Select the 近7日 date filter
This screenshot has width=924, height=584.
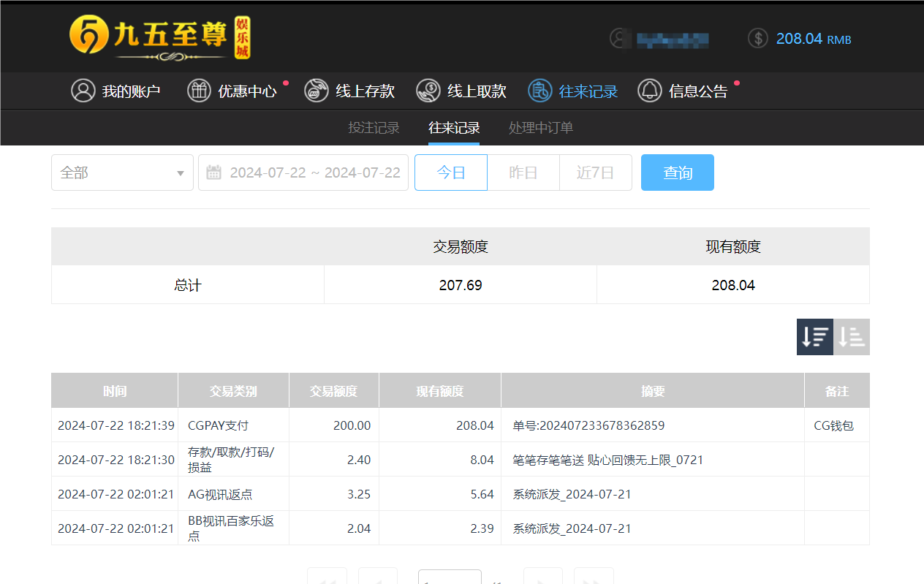pyautogui.click(x=596, y=172)
